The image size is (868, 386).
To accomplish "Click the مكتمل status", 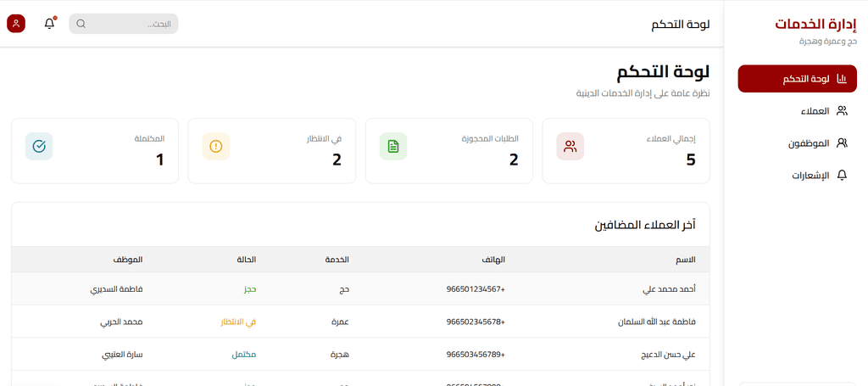I will pyautogui.click(x=244, y=355).
